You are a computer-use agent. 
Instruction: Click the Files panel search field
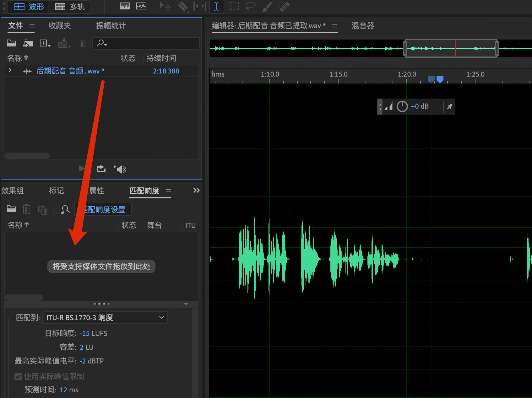[146, 43]
